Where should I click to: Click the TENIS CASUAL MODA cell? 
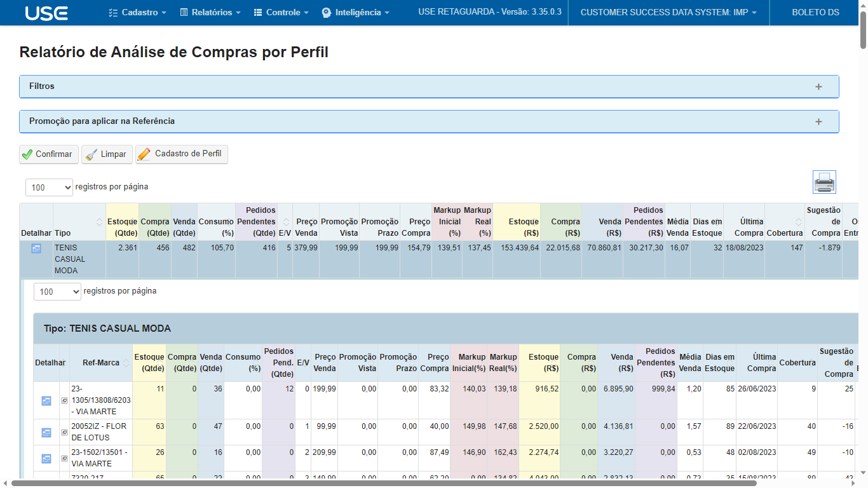click(x=79, y=259)
